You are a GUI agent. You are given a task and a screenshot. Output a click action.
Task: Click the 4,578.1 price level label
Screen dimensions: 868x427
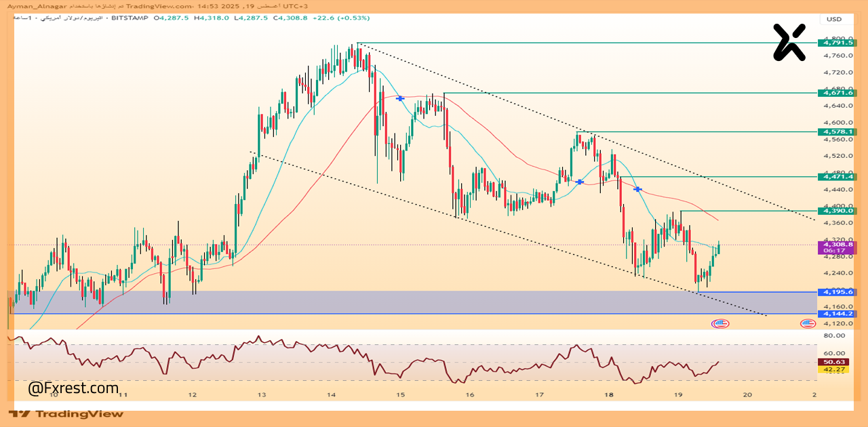click(838, 131)
